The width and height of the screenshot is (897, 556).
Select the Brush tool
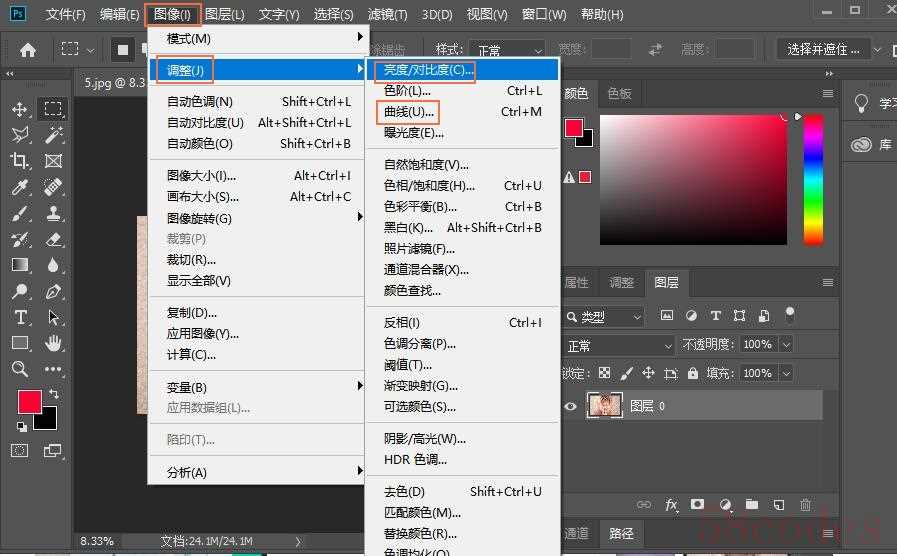[20, 213]
